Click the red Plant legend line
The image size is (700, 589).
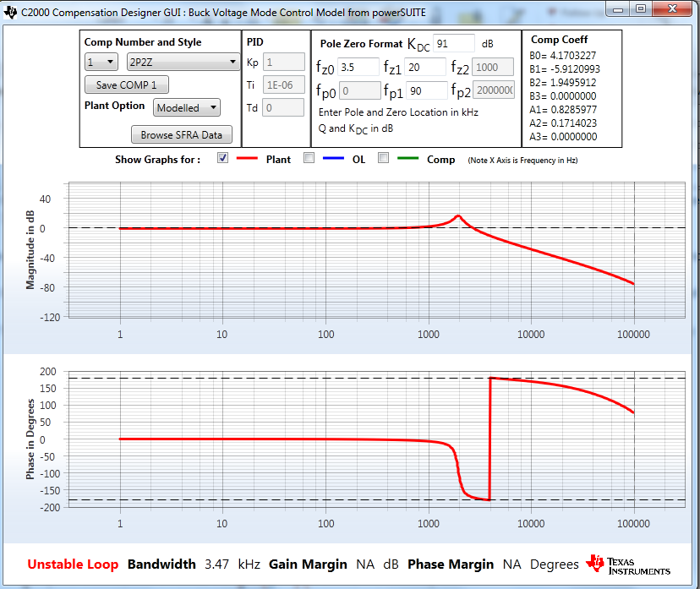(247, 158)
